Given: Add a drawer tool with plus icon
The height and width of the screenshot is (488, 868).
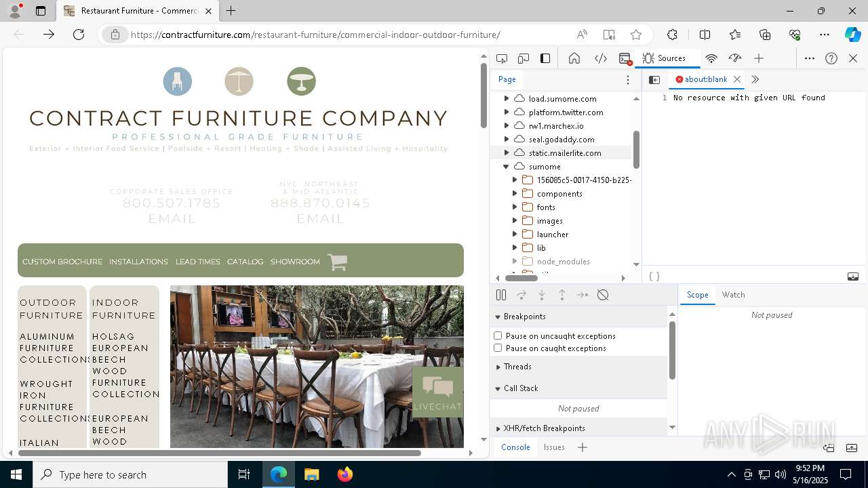Looking at the screenshot, I should (582, 447).
